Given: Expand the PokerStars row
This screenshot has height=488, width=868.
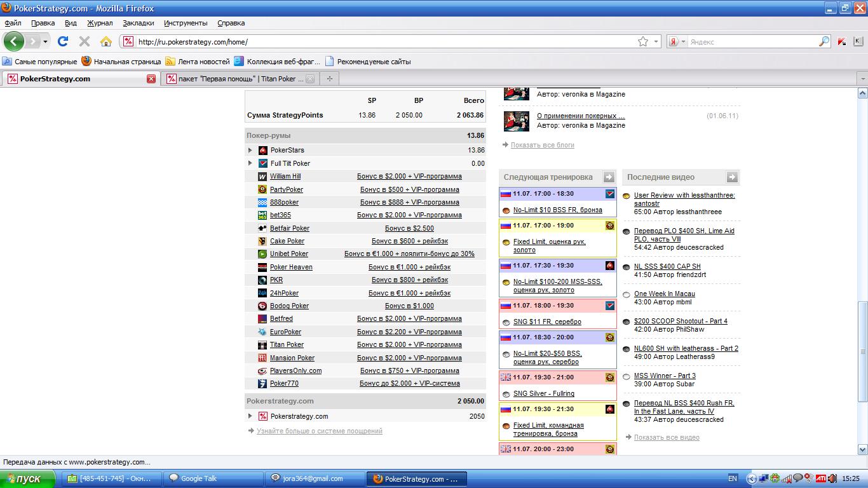Looking at the screenshot, I should (x=250, y=151).
